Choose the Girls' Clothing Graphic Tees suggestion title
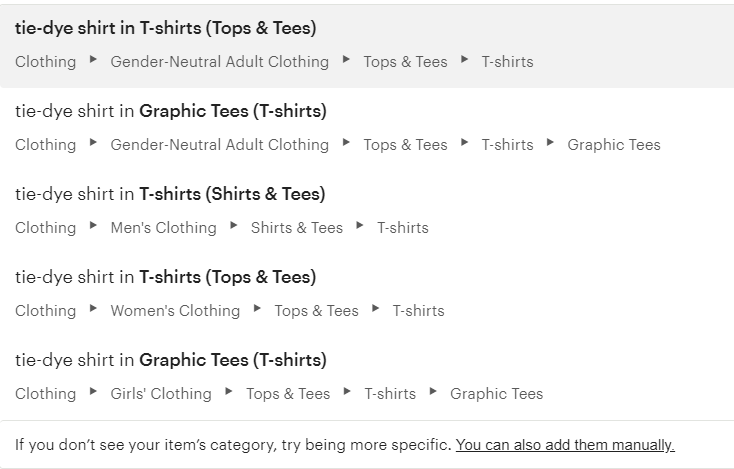The width and height of the screenshot is (734, 469). coord(170,360)
